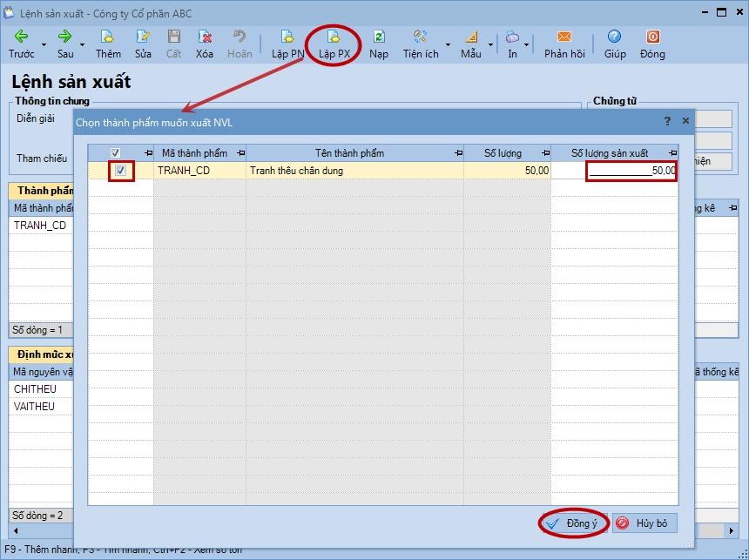Click the Thêm (add) toolbar icon
This screenshot has width=749, height=560.
[x=108, y=37]
